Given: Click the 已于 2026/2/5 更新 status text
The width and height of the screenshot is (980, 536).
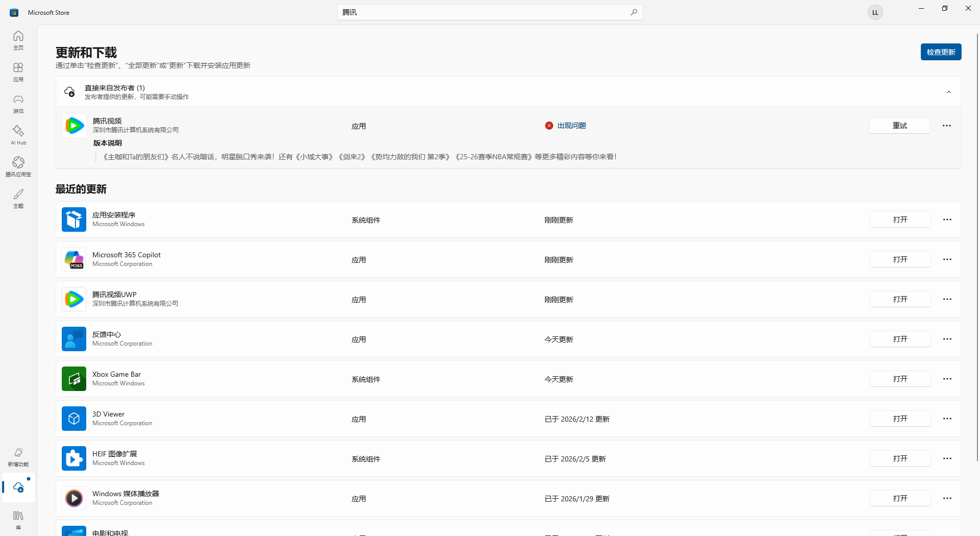Looking at the screenshot, I should [x=575, y=459].
